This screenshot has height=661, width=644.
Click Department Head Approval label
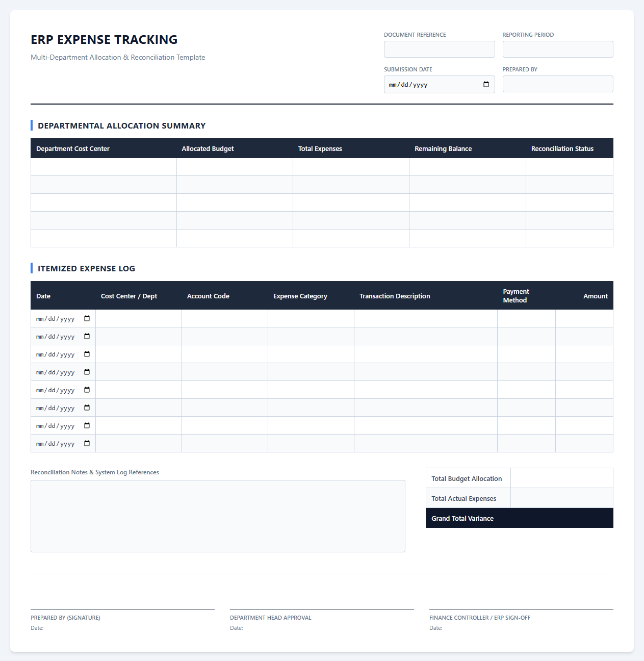270,618
